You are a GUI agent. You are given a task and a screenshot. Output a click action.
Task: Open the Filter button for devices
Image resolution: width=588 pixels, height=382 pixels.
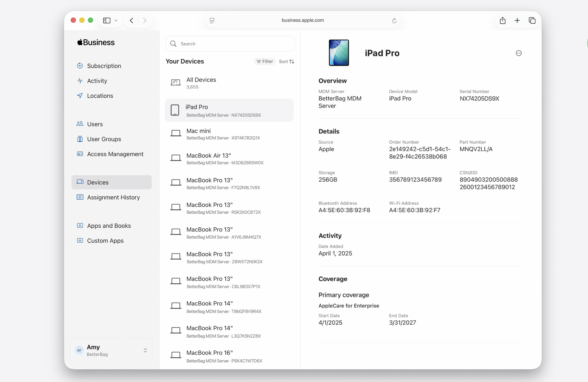pos(264,61)
